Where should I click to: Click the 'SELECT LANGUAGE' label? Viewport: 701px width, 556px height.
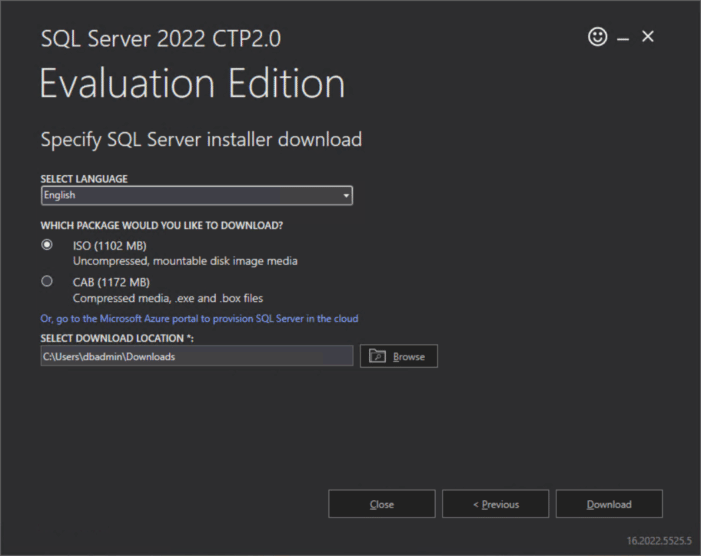pos(84,179)
